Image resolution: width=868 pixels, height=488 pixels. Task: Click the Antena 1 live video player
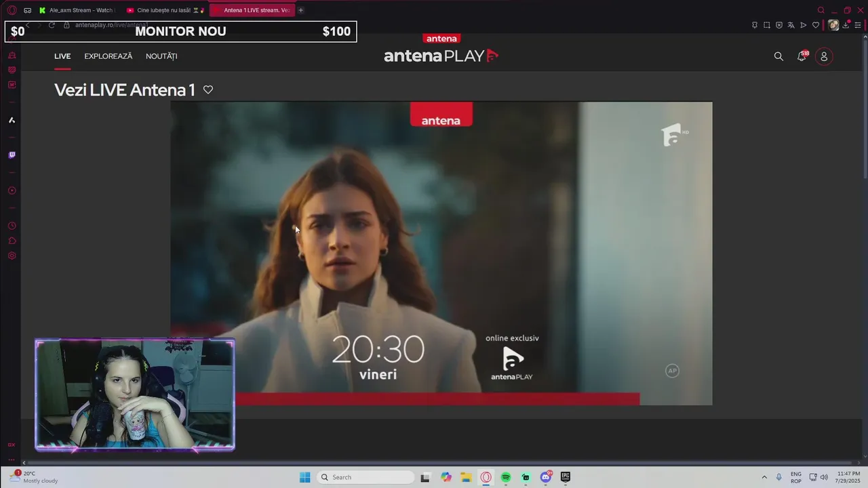(441, 253)
